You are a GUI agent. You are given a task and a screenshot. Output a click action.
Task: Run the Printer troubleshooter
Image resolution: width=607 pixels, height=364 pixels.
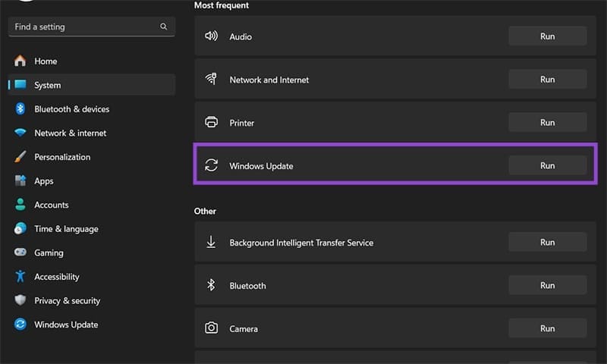pos(547,122)
